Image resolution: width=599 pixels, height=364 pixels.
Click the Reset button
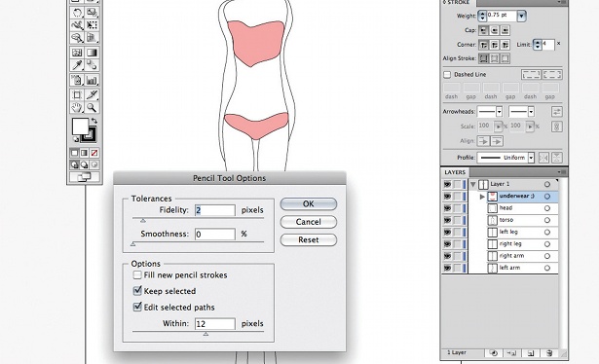(309, 239)
